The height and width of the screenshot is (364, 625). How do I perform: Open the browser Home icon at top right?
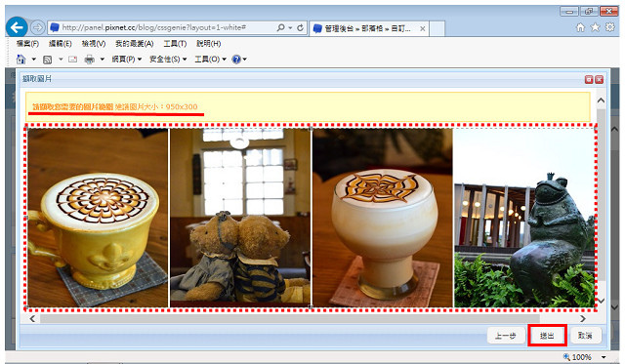(580, 27)
